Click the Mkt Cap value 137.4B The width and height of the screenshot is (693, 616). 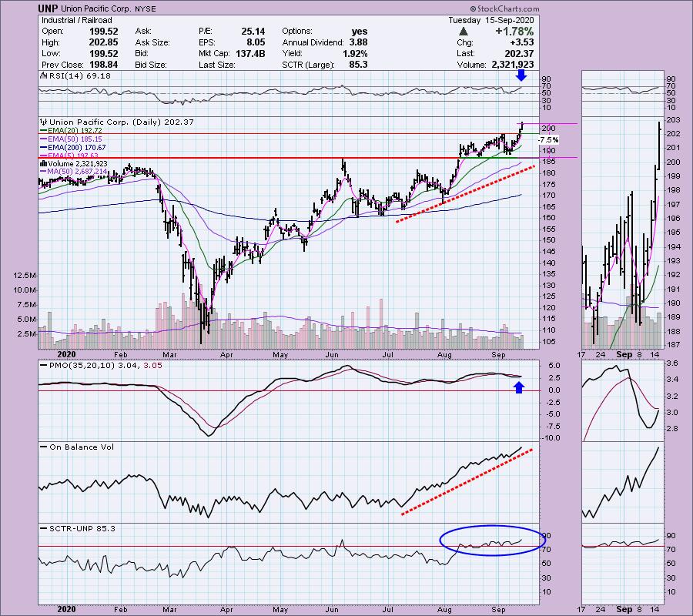tap(250, 53)
